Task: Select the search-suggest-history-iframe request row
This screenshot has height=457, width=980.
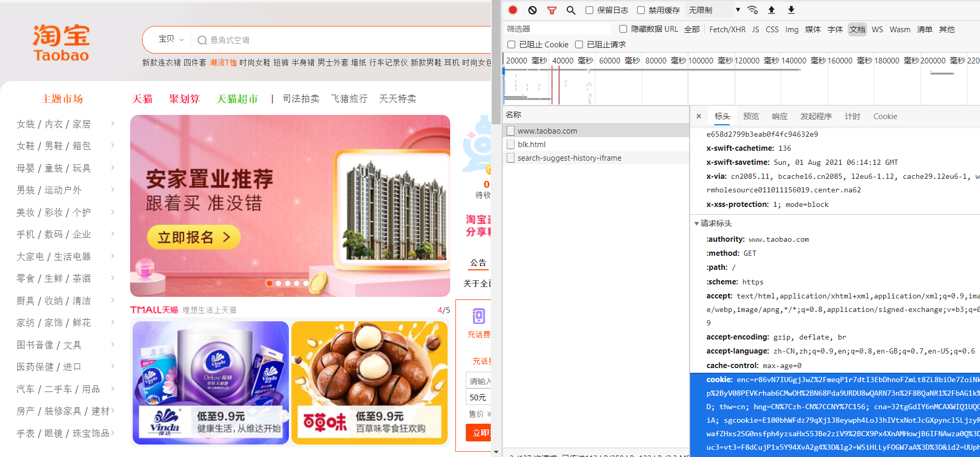Action: click(596, 158)
